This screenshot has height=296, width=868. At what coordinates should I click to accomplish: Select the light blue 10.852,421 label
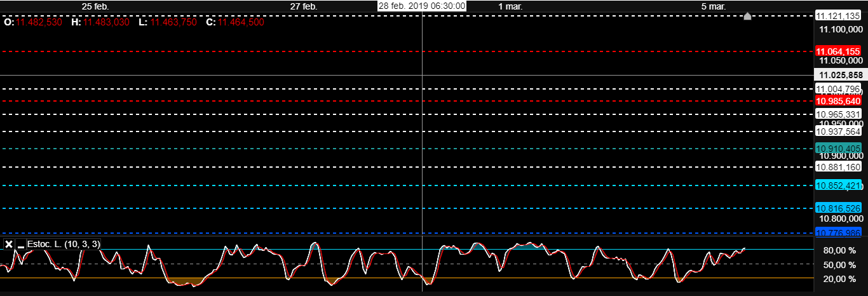tap(838, 185)
